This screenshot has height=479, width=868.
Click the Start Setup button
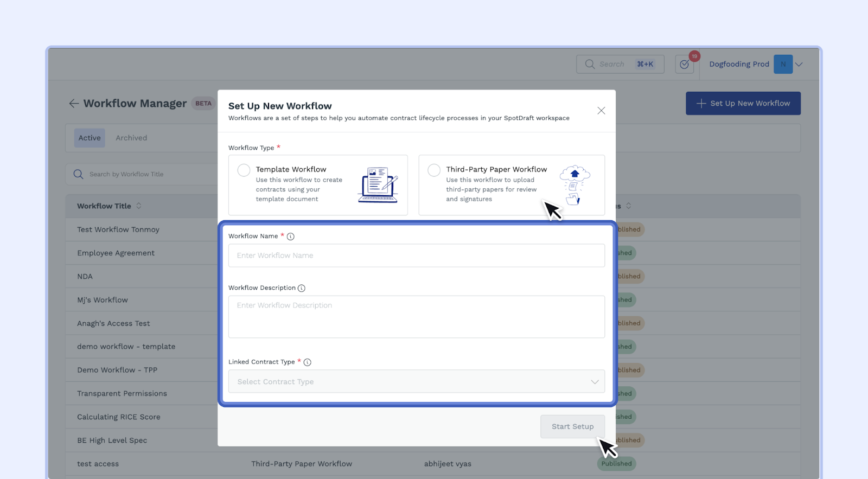click(x=572, y=426)
